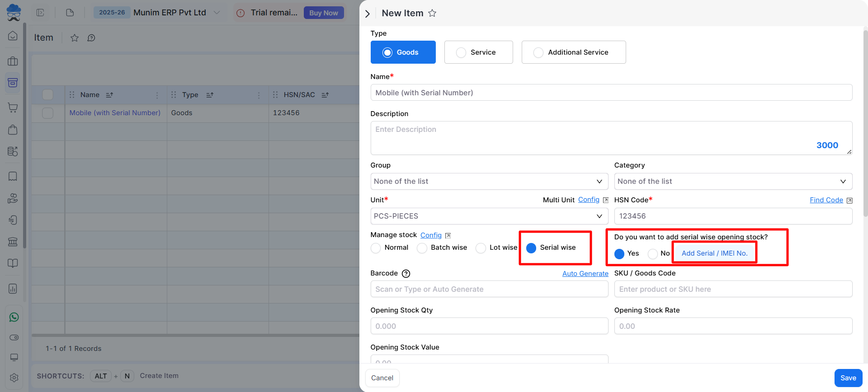
Task: Click the favorite star next to Item heading
Action: click(x=75, y=38)
